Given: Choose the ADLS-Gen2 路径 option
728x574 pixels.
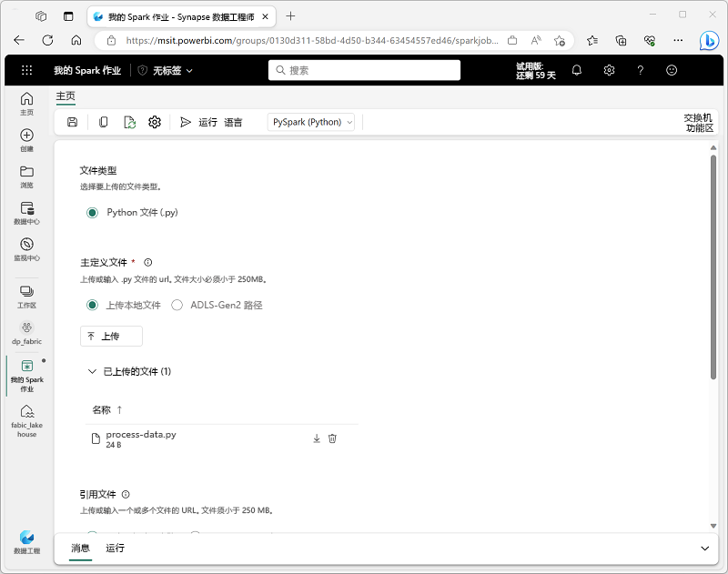Looking at the screenshot, I should [177, 305].
